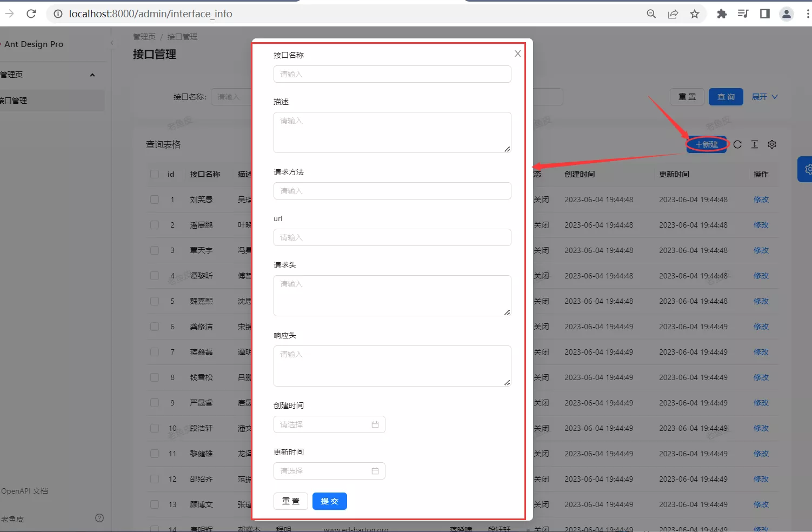Viewport: 812px width, 532px height.
Task: Check the row checkbox for 魏嘉熙
Action: coord(155,301)
